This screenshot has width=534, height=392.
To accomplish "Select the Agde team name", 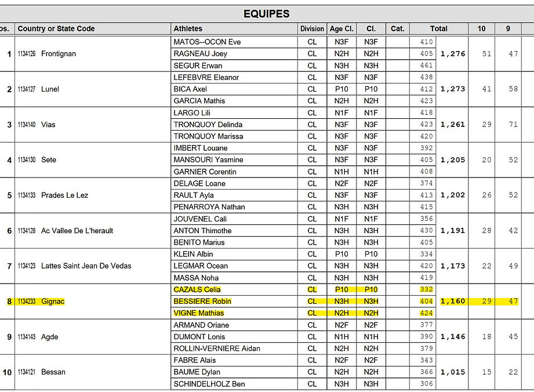I will pos(50,337).
